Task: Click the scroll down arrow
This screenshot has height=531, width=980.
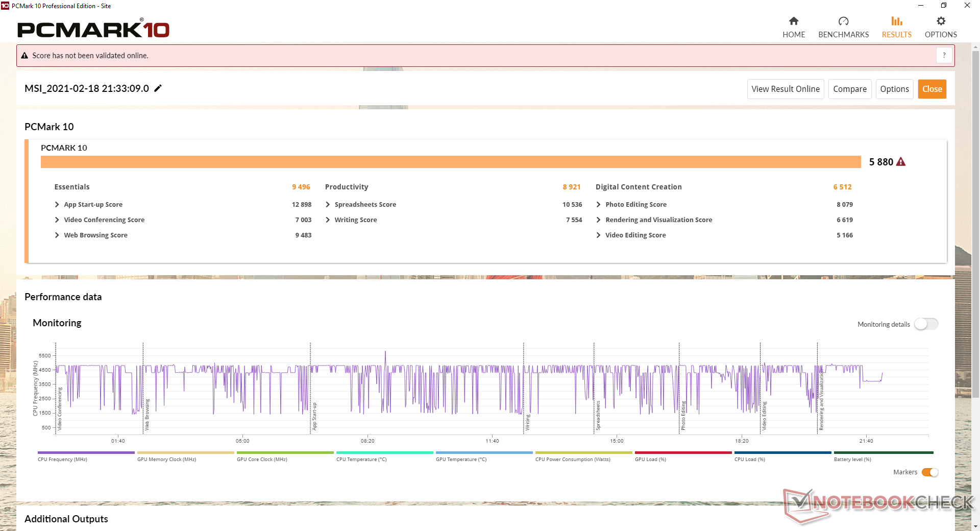Action: pos(975,526)
